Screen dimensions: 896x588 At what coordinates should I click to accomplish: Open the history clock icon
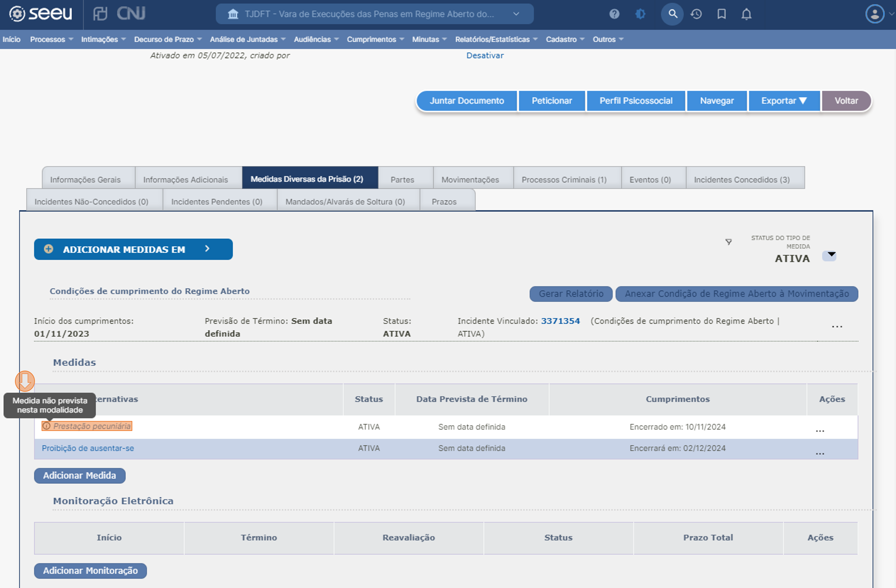[x=696, y=14]
